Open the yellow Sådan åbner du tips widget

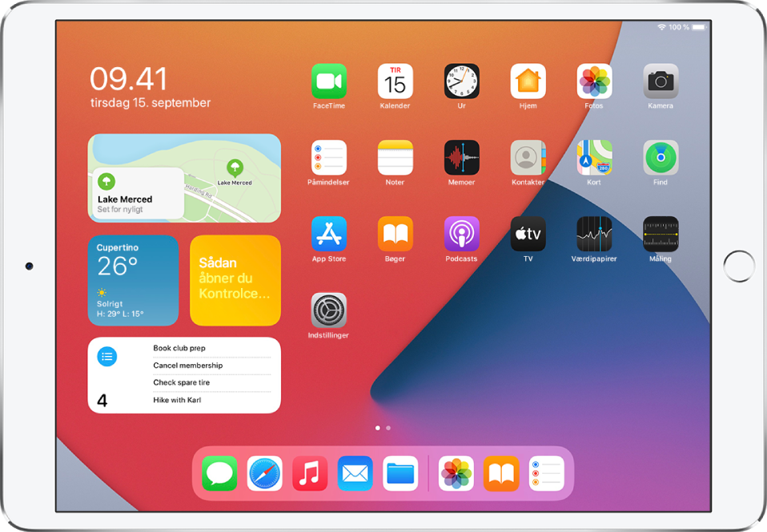235,281
